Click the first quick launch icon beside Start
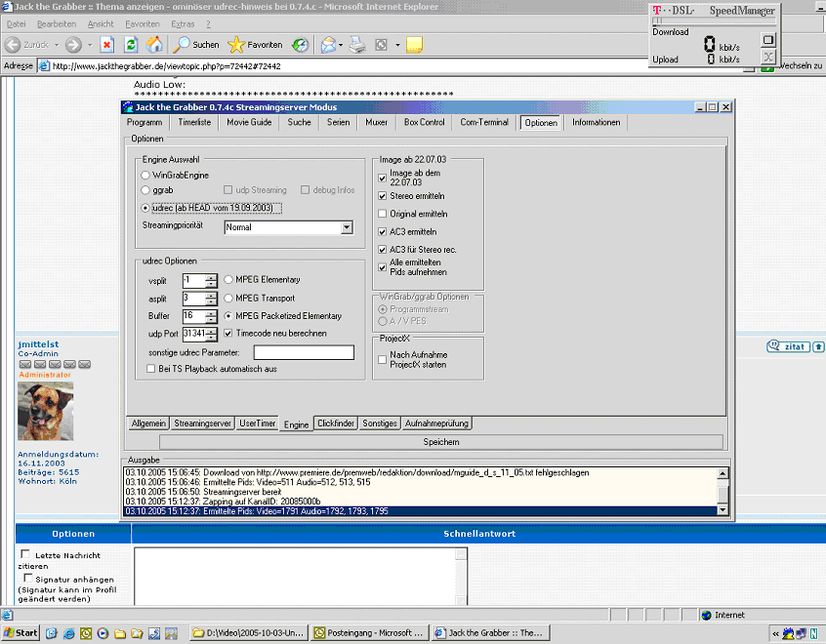This screenshot has height=644, width=826. [51, 633]
